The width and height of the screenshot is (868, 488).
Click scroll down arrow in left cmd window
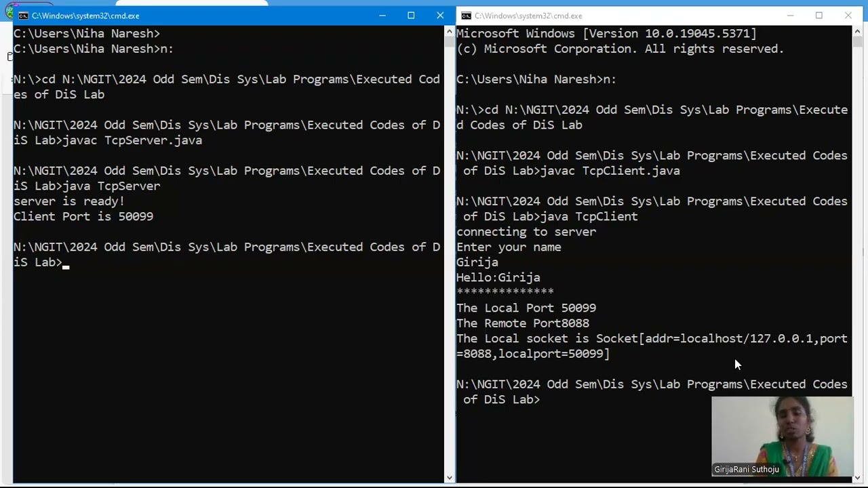449,478
